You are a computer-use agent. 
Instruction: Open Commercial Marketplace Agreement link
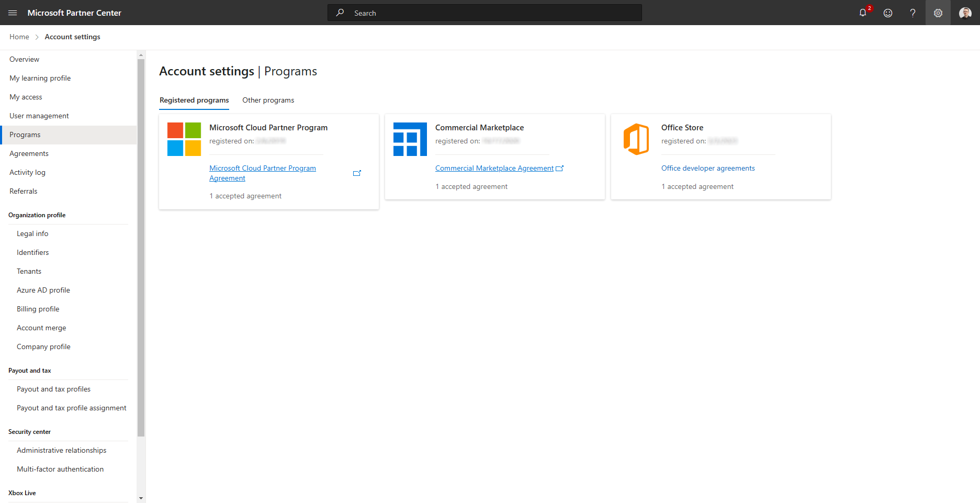pyautogui.click(x=494, y=168)
